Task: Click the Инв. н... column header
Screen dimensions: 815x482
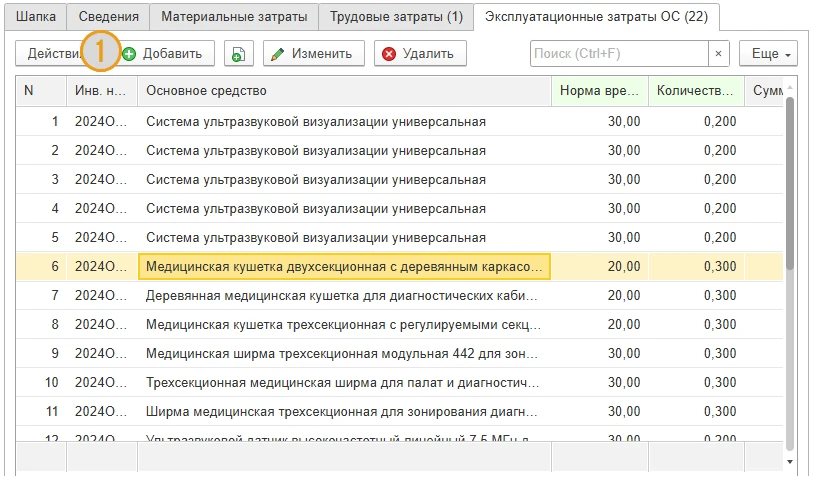Action: [x=102, y=91]
